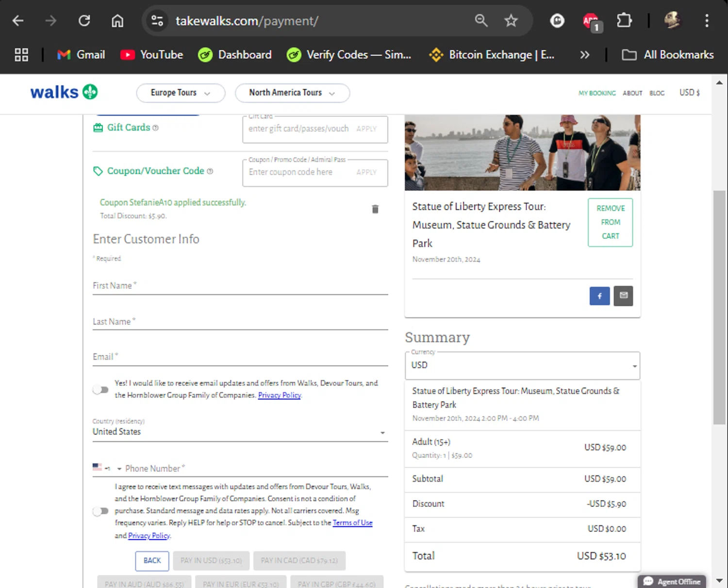Open the browser three-dot menu
Screen dimensions: 728x588
coord(707,20)
